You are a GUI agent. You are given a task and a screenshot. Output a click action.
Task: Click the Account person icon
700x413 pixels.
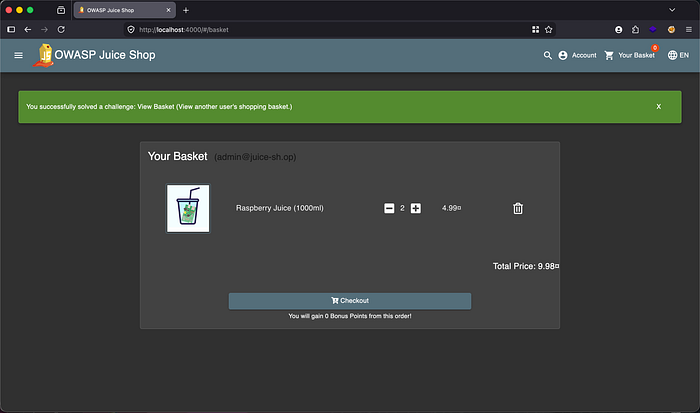click(563, 55)
